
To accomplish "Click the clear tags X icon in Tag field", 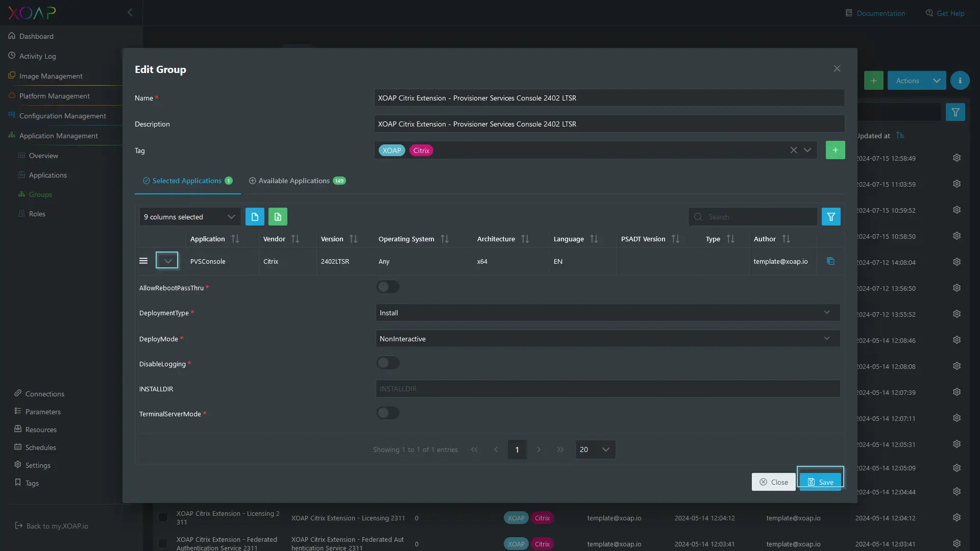I will (794, 149).
